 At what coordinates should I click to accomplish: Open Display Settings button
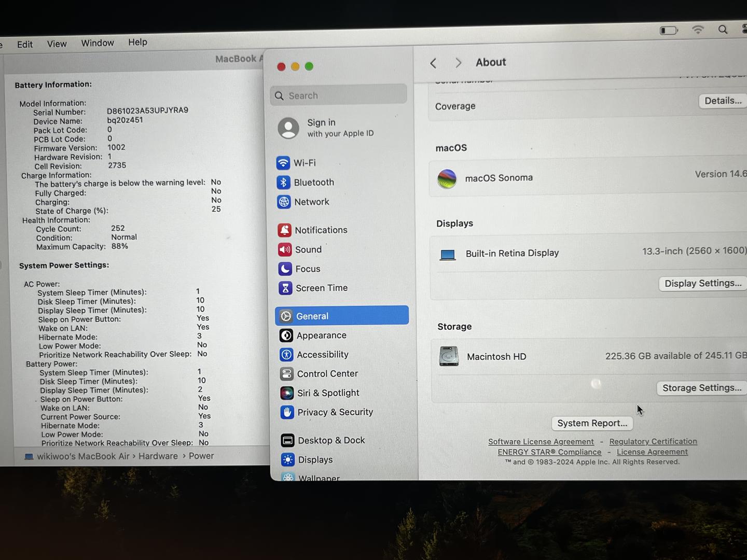pyautogui.click(x=703, y=283)
